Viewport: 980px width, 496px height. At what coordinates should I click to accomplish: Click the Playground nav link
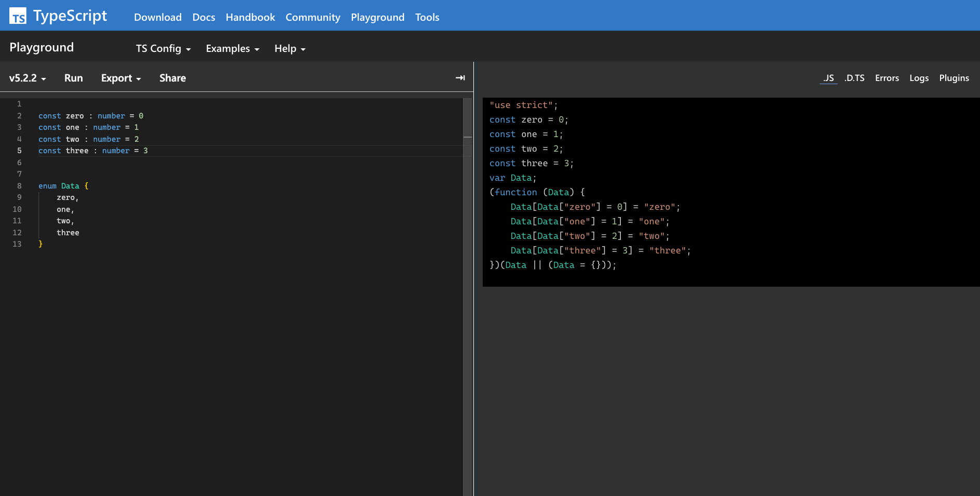[377, 17]
